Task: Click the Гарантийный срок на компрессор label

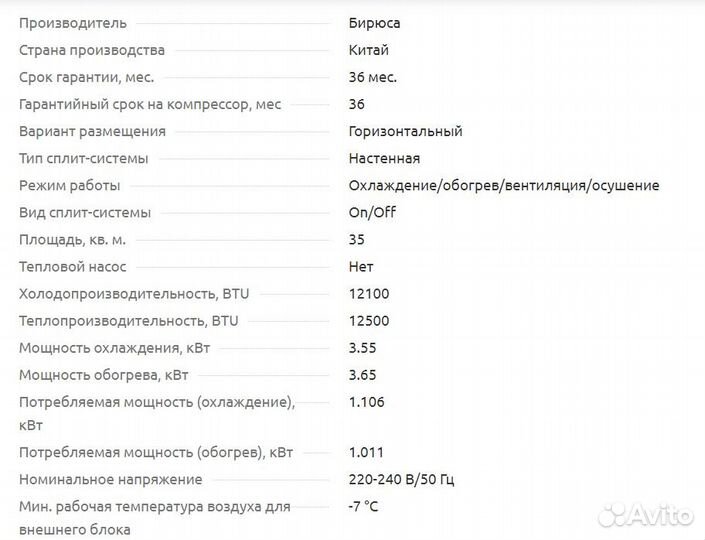Action: click(150, 104)
